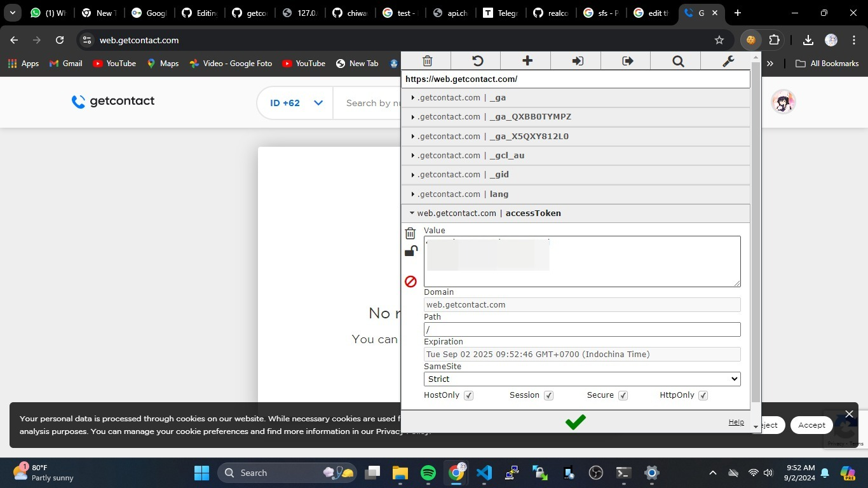Click the cookie Value text area
868x488 pixels.
(582, 261)
